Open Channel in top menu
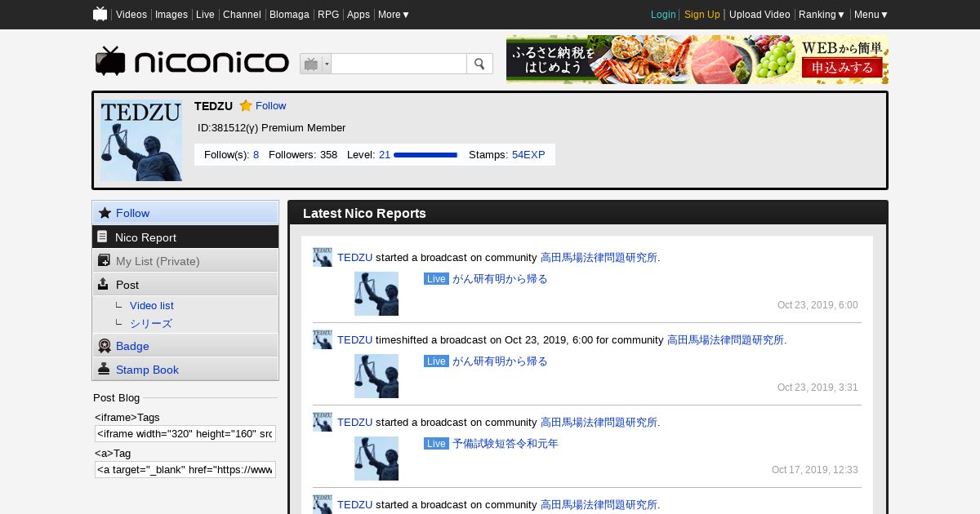 242,15
